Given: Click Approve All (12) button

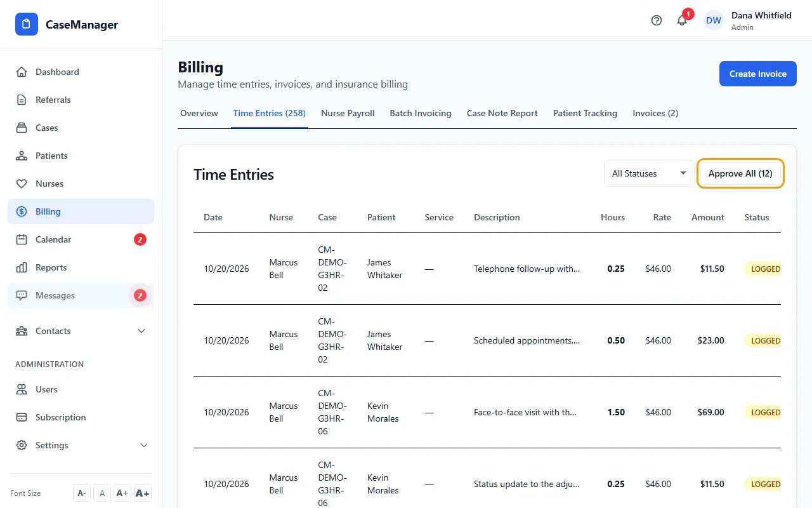Looking at the screenshot, I should pos(740,173).
